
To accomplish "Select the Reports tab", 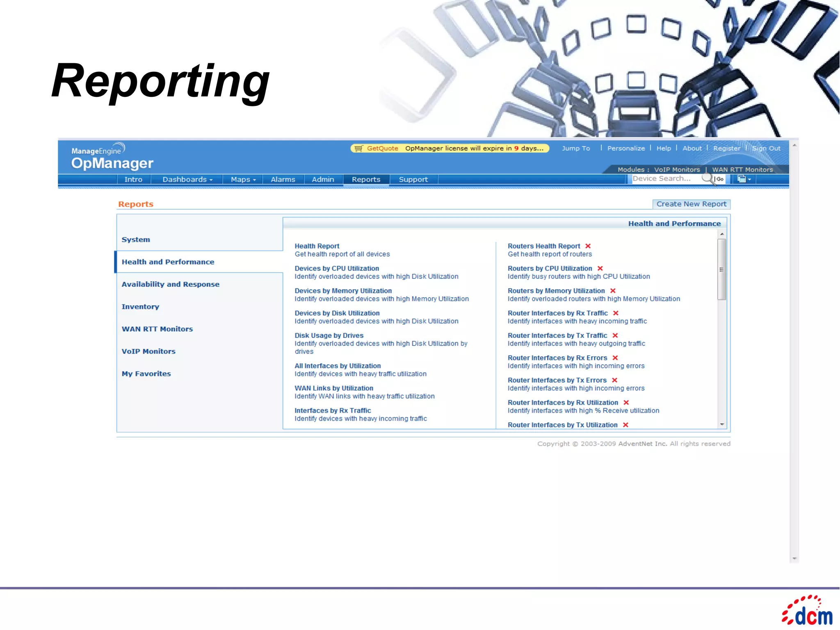I will pyautogui.click(x=366, y=179).
